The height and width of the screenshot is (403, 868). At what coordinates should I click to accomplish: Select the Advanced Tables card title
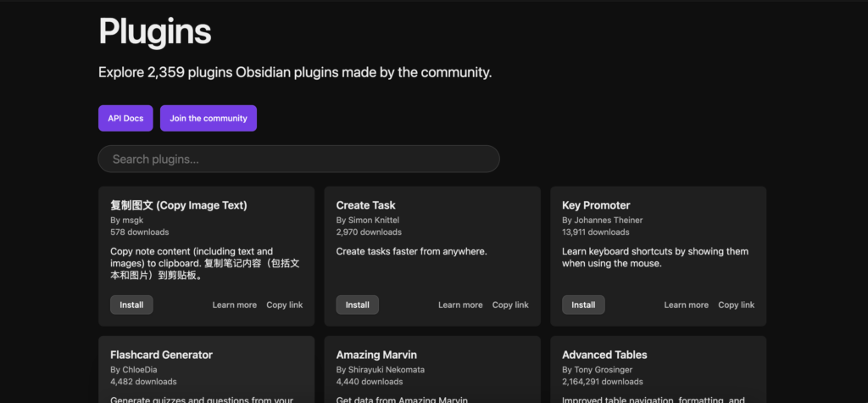pyautogui.click(x=604, y=355)
